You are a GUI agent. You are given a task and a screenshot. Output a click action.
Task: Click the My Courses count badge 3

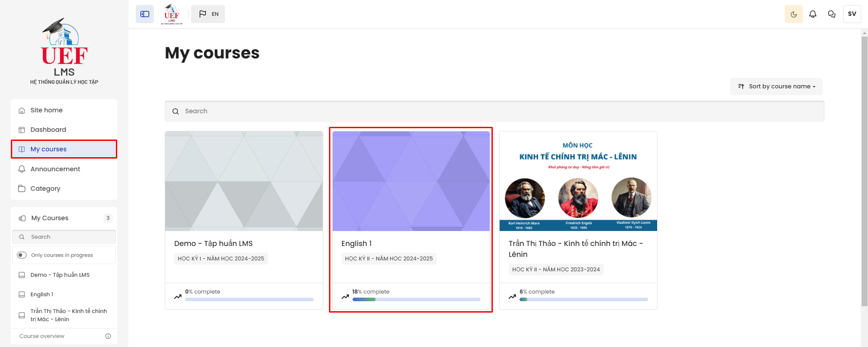pos(108,218)
